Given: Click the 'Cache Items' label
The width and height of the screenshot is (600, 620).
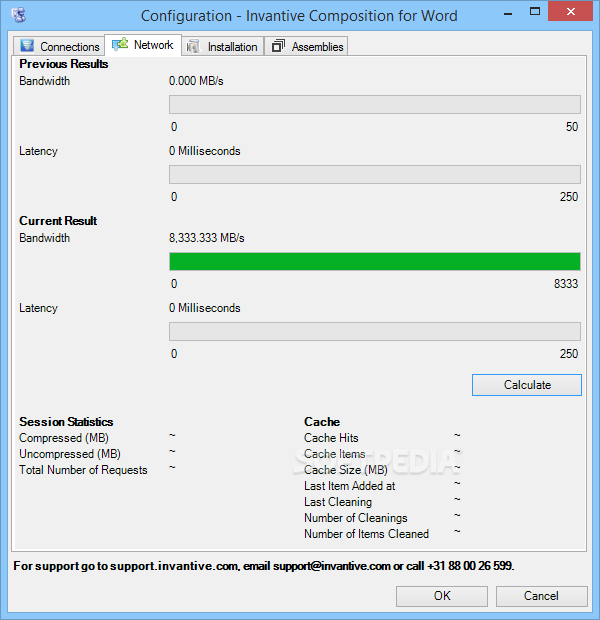Looking at the screenshot, I should click(335, 454).
